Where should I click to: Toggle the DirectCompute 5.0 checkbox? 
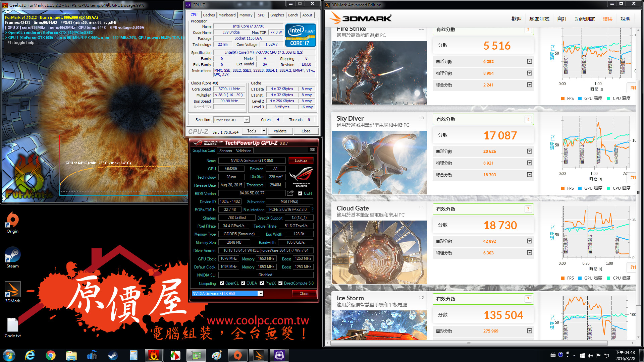coord(280,283)
